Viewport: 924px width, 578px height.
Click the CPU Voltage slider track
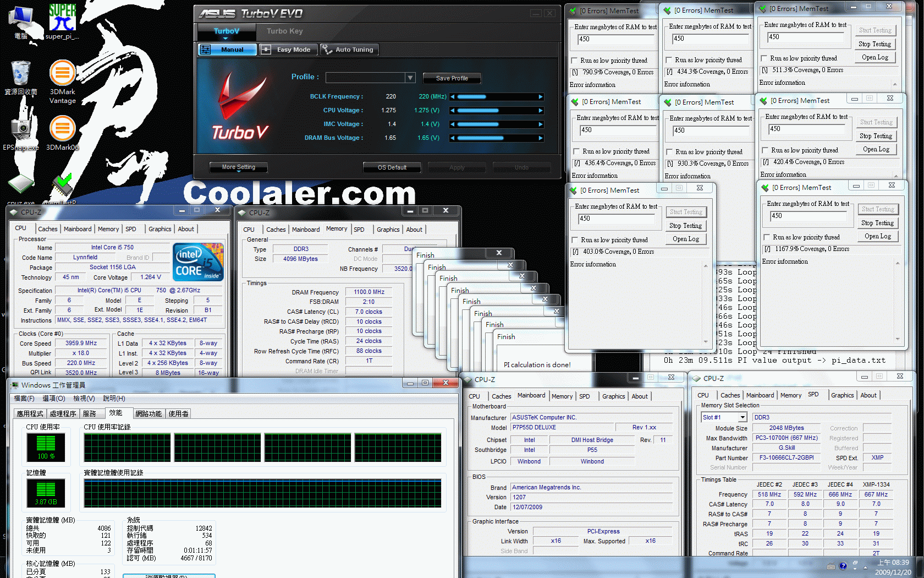(497, 111)
